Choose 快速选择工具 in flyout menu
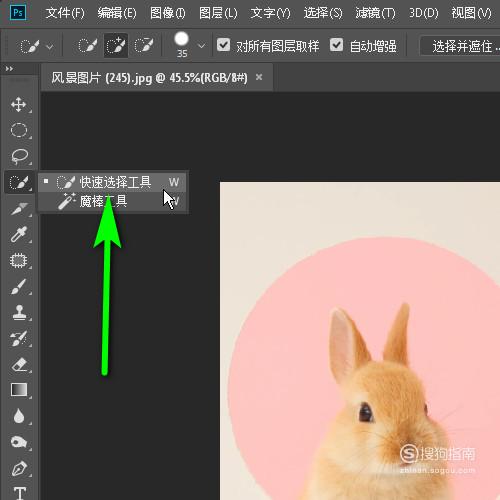Screen dimensions: 500x500 pyautogui.click(x=113, y=182)
